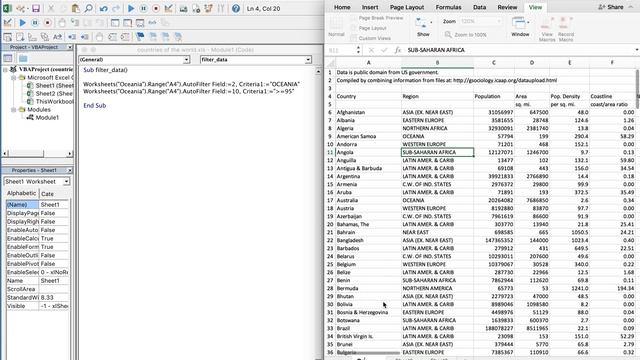The height and width of the screenshot is (360, 640).
Task: Run the macro from the top toolbar
Action: click(131, 8)
